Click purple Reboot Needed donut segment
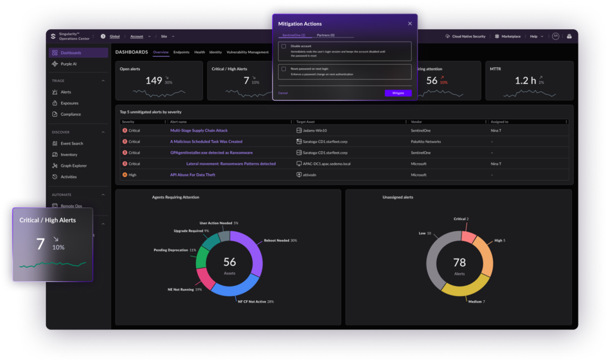Screen dimensions: 610x364 pos(255,253)
